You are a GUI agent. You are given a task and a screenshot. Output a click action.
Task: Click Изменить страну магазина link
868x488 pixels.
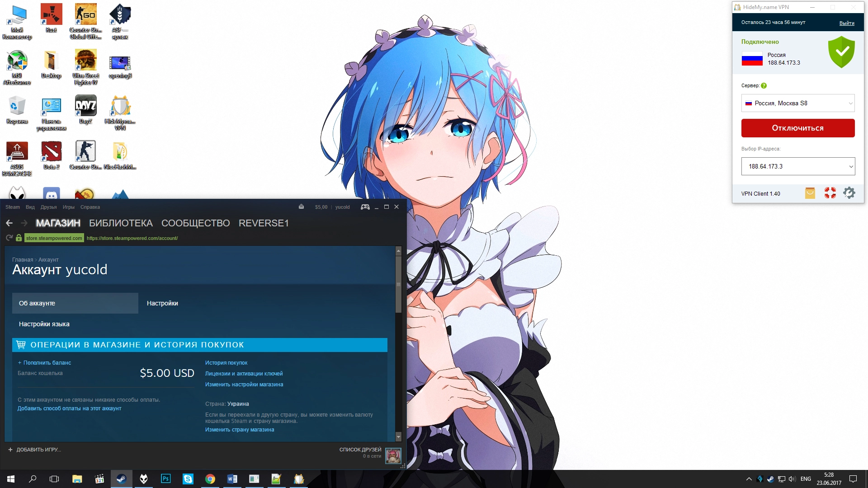[x=240, y=430]
